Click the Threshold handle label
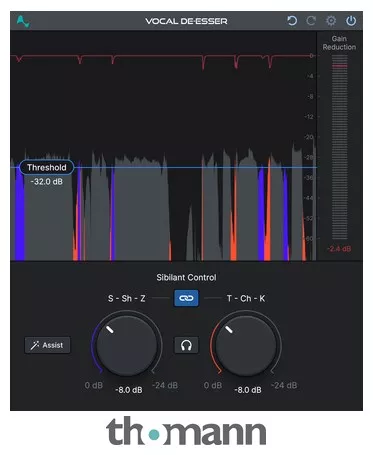Viewport: 373px width, 455px height. point(46,167)
